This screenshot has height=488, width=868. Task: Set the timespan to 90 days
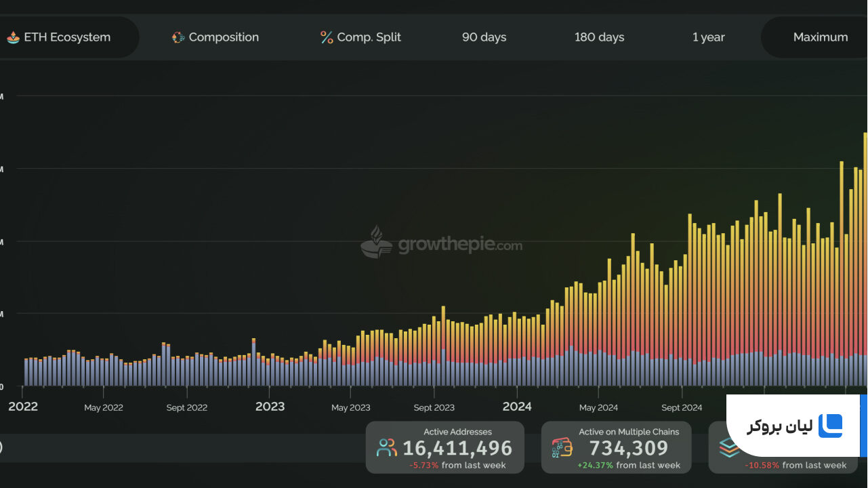coord(484,37)
